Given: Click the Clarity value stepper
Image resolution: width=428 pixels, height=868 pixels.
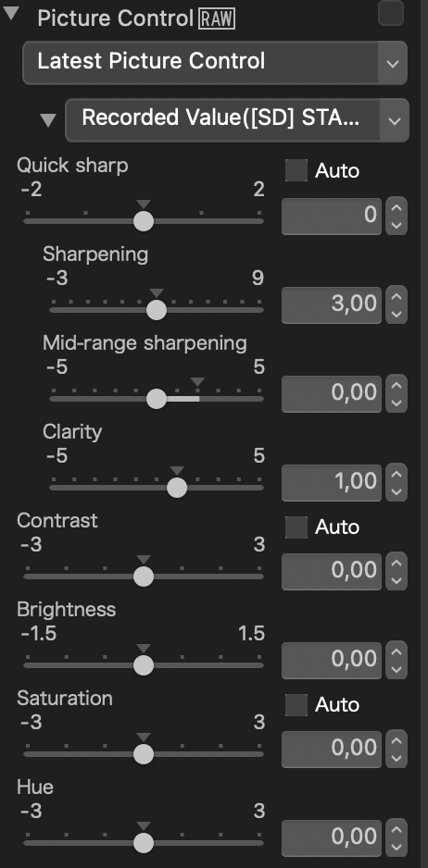Looking at the screenshot, I should tap(397, 483).
